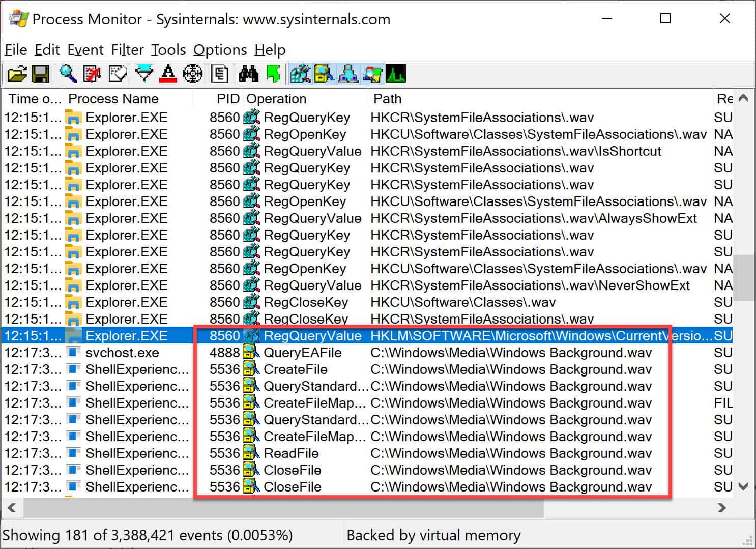Select the CreateFile operation row
756x549 pixels.
pos(367,369)
